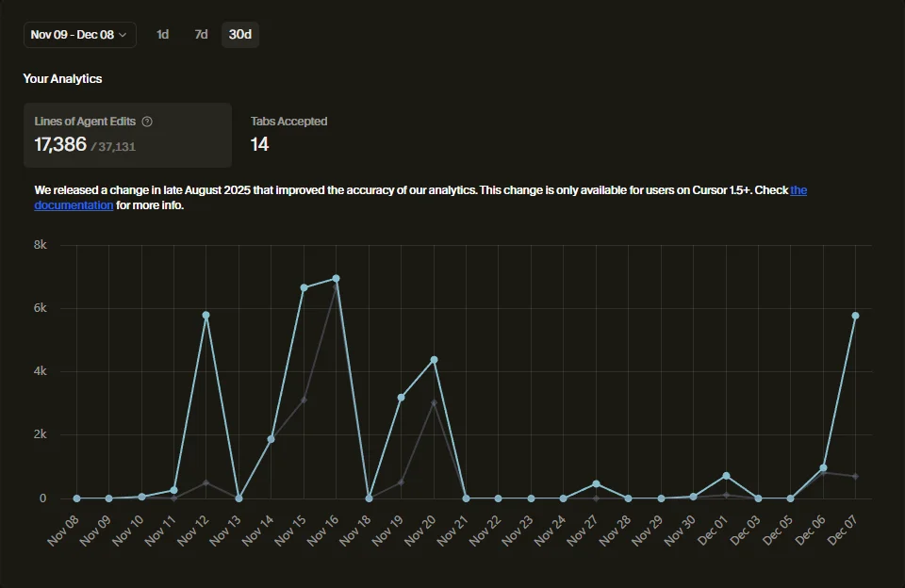Viewport: 905px width, 588px height.
Task: Click the Nov 20 teal peak marker
Action: click(x=434, y=359)
